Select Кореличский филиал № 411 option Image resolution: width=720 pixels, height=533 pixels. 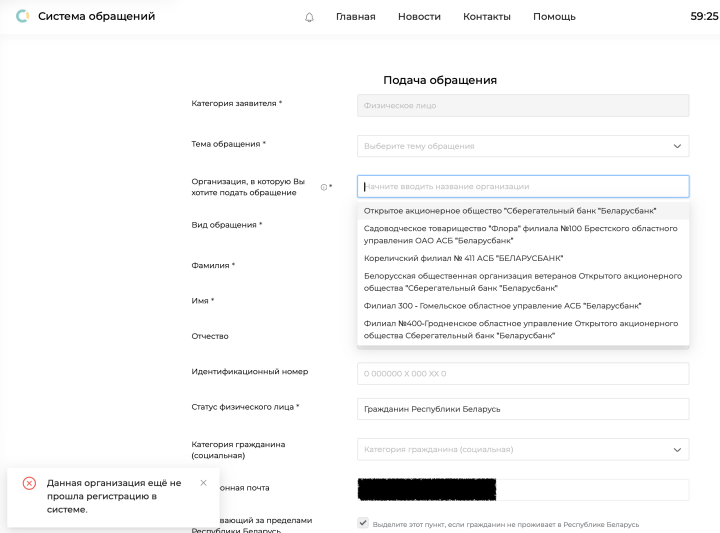(x=523, y=258)
